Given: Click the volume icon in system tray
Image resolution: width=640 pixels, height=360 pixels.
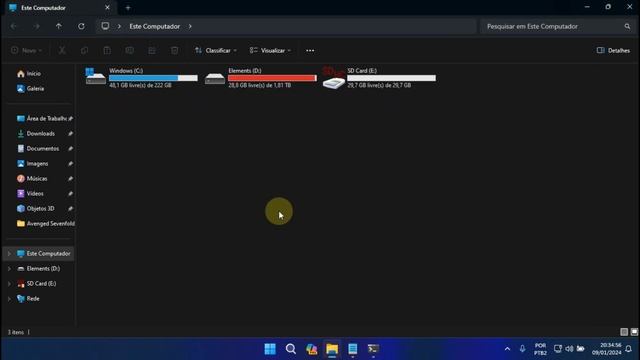Looking at the screenshot, I should click(x=569, y=349).
